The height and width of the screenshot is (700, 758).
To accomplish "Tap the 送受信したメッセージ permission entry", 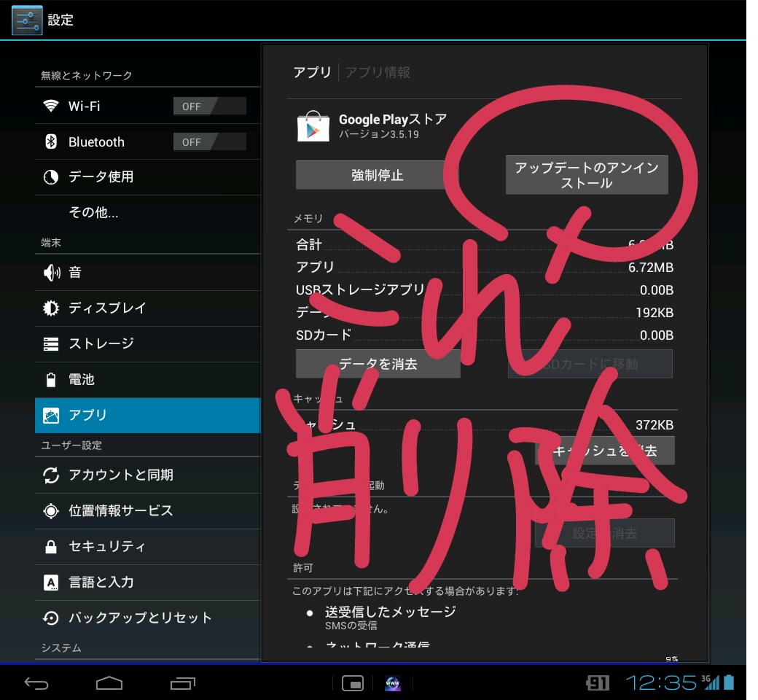I will pos(391,612).
